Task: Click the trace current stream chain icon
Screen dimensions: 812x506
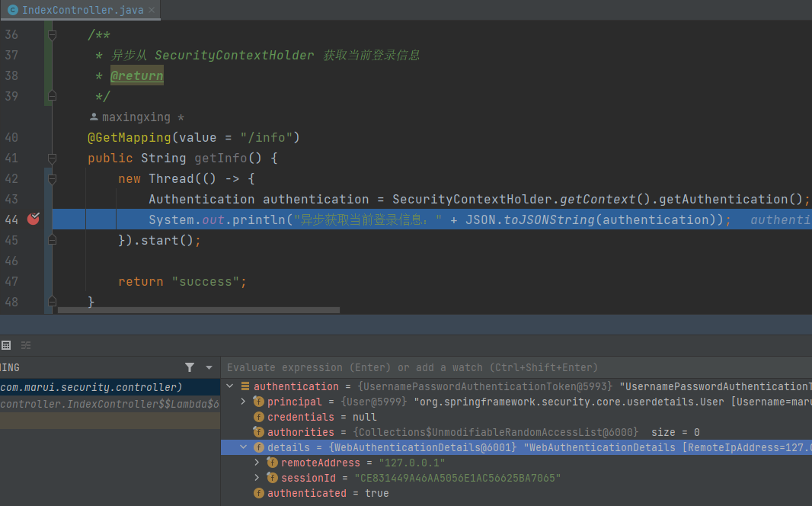Action: coord(26,345)
